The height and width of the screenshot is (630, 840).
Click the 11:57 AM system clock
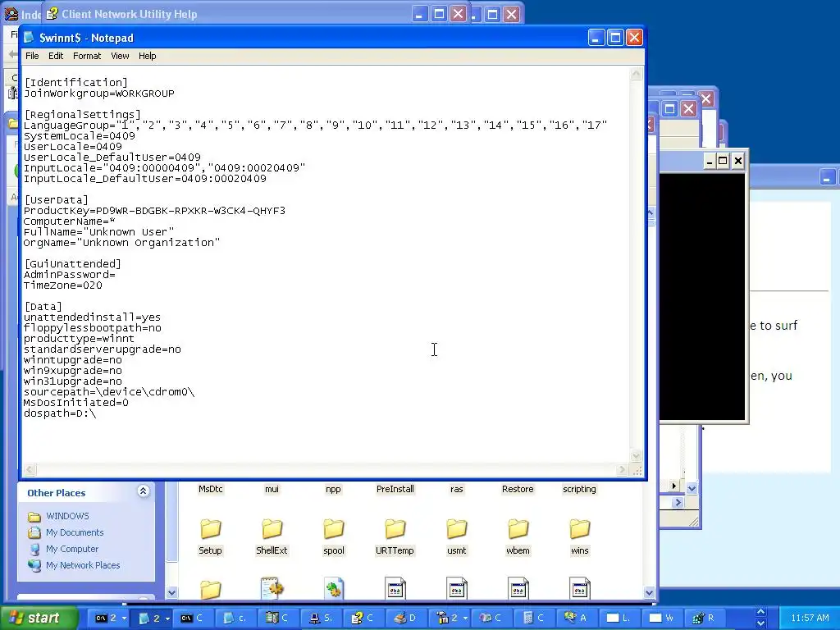pyautogui.click(x=810, y=618)
